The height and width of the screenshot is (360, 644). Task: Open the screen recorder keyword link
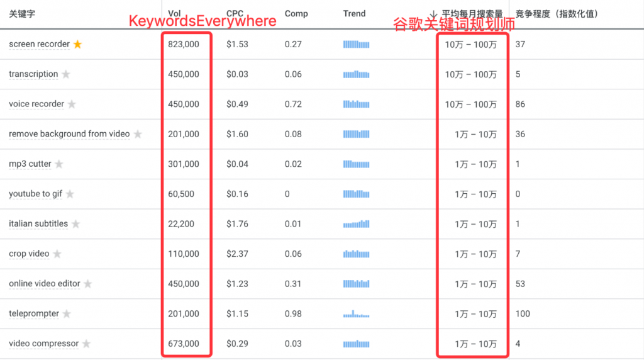pos(39,44)
